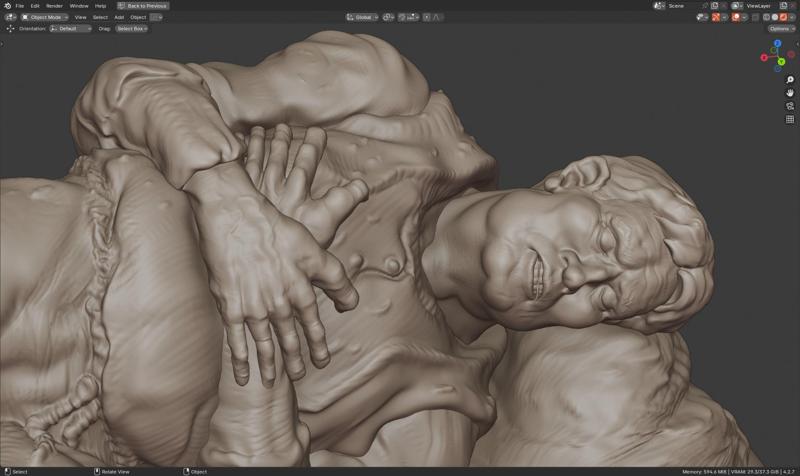Open the Object Mode dropdown
This screenshot has width=800, height=476.
coord(45,17)
